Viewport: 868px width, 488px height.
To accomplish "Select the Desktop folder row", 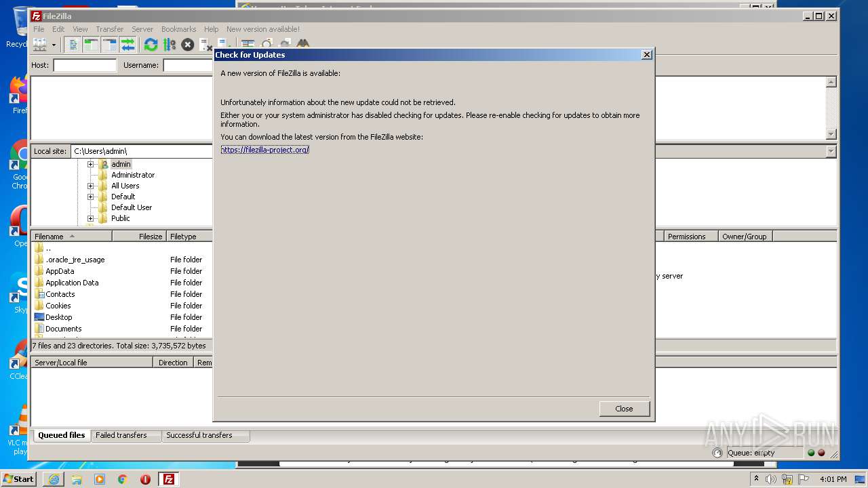I will click(x=122, y=317).
